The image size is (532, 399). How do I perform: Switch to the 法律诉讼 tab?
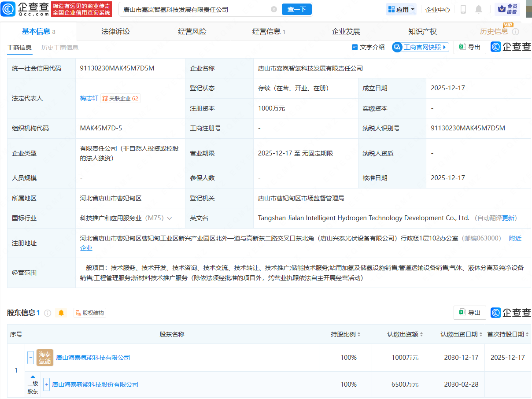(x=115, y=31)
